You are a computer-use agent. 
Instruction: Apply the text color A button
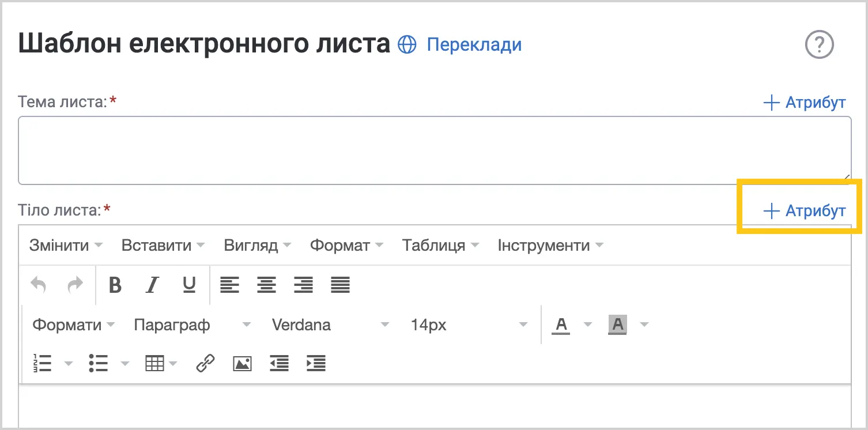click(x=561, y=325)
